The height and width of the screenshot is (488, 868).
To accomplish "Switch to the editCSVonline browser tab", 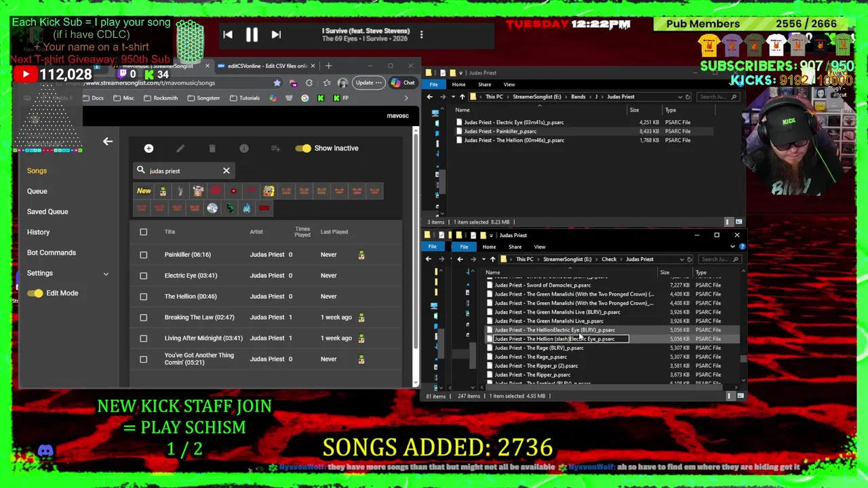I will (x=264, y=66).
